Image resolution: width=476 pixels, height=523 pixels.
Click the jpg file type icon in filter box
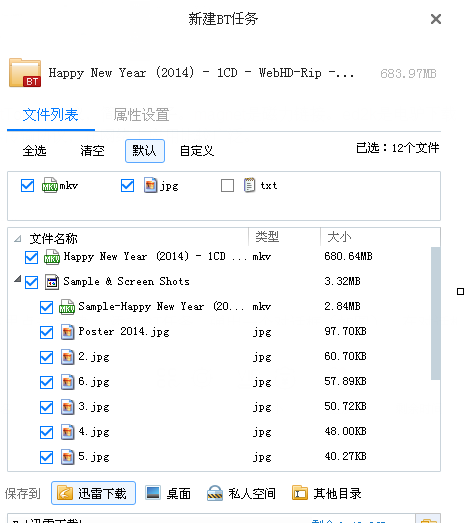(x=150, y=185)
